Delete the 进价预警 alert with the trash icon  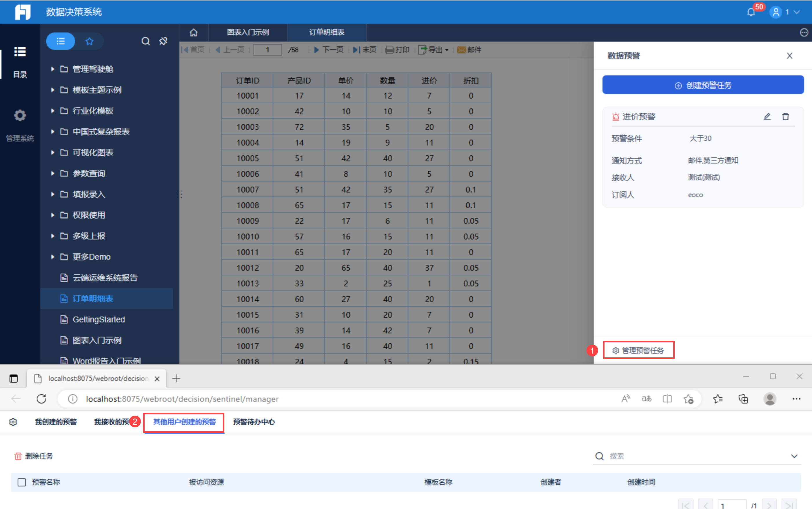785,117
